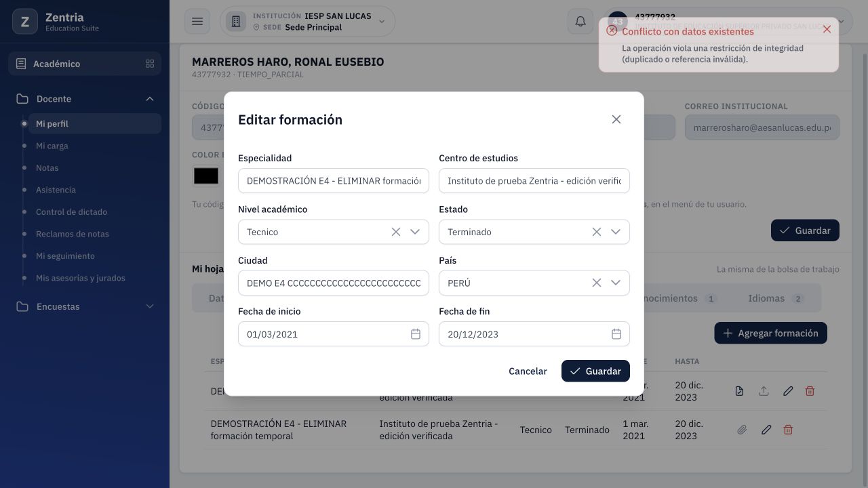Open Asistencia in the sidebar
Image resolution: width=868 pixels, height=488 pixels.
56,190
